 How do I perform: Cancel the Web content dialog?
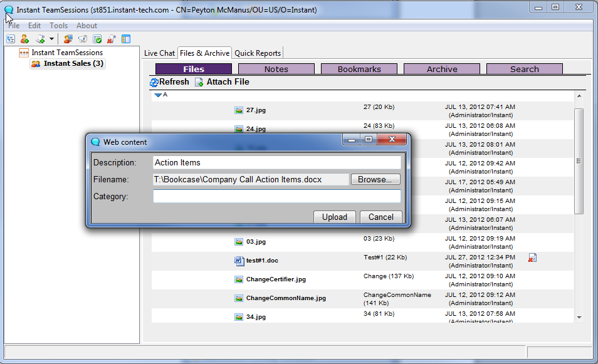[x=381, y=217]
